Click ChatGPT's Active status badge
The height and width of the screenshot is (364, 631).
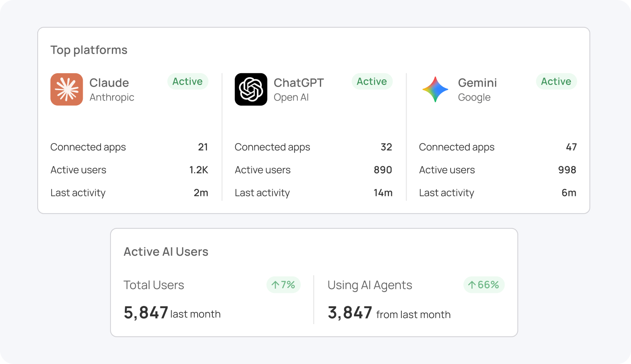click(x=372, y=81)
